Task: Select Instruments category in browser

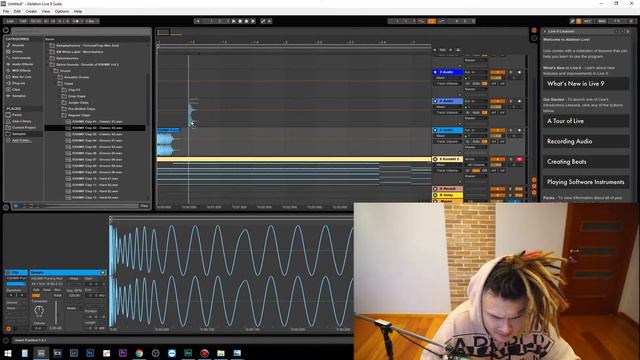Action: coord(21,58)
